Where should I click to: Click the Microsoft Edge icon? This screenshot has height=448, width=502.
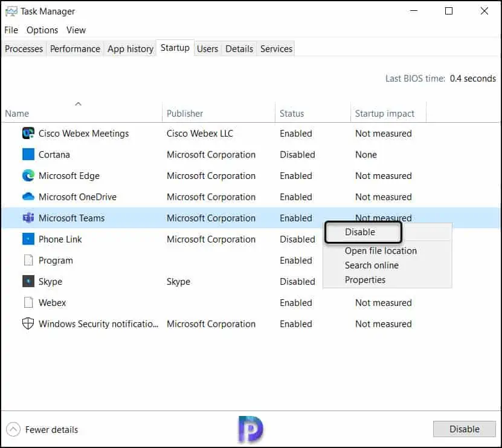tap(28, 175)
